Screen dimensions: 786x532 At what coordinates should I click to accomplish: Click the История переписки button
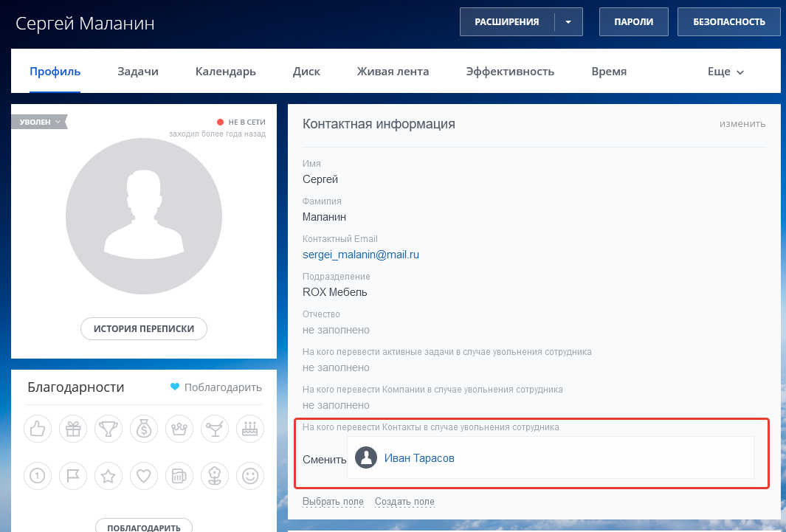(x=144, y=328)
